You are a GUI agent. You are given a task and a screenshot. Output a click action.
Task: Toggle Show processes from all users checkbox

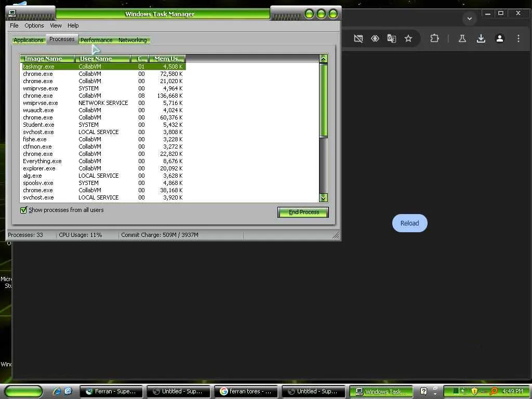(23, 210)
